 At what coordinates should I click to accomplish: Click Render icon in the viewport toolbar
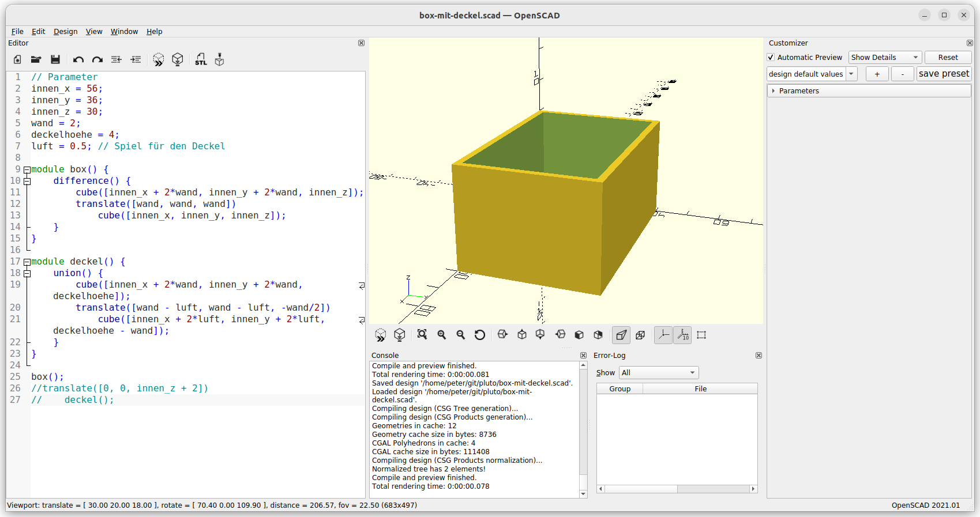400,335
